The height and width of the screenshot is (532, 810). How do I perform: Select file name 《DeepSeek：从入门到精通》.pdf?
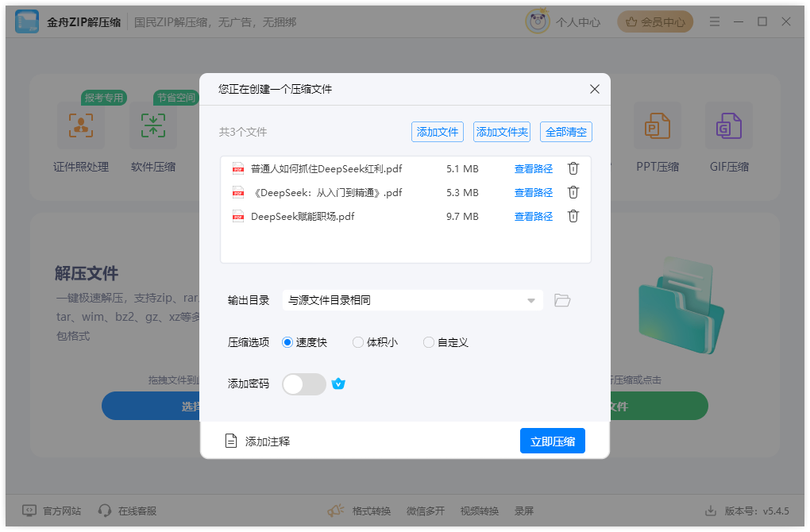point(326,193)
